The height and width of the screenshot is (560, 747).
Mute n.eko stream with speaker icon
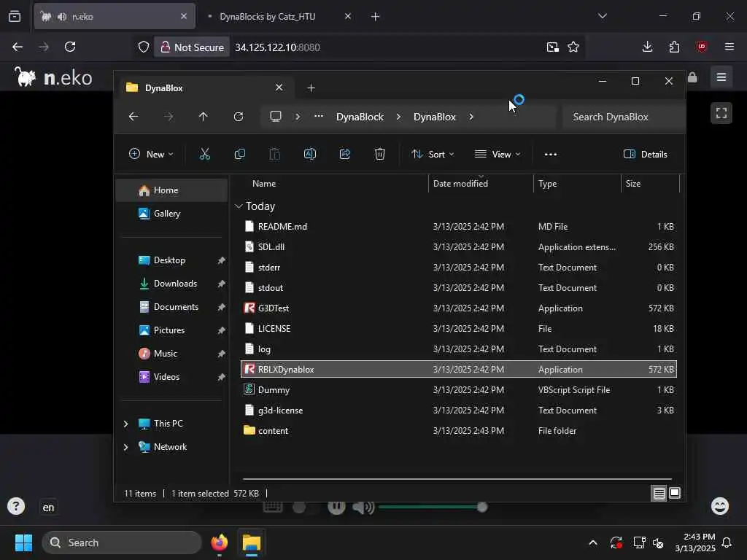(x=363, y=507)
